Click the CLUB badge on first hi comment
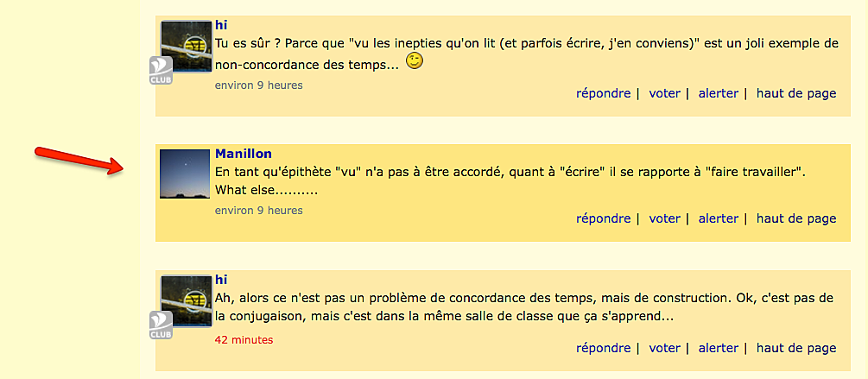Screen dimensions: 868x379 tap(161, 70)
